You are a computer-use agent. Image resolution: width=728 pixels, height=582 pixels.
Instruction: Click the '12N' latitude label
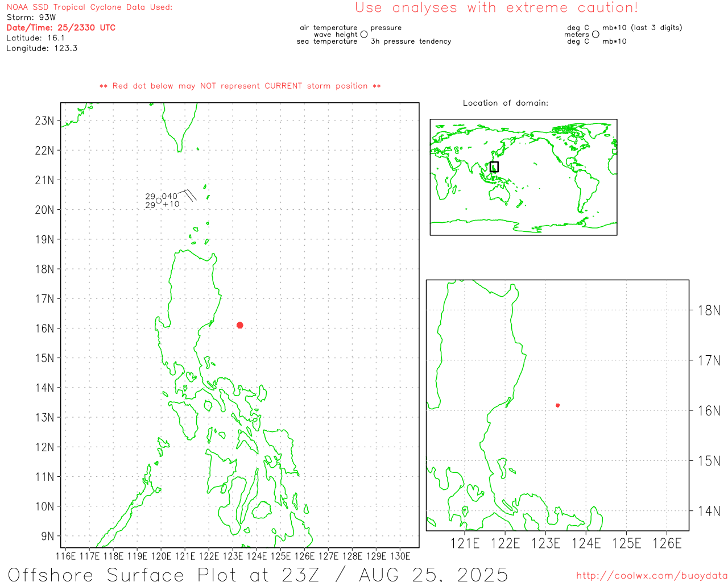(x=45, y=447)
